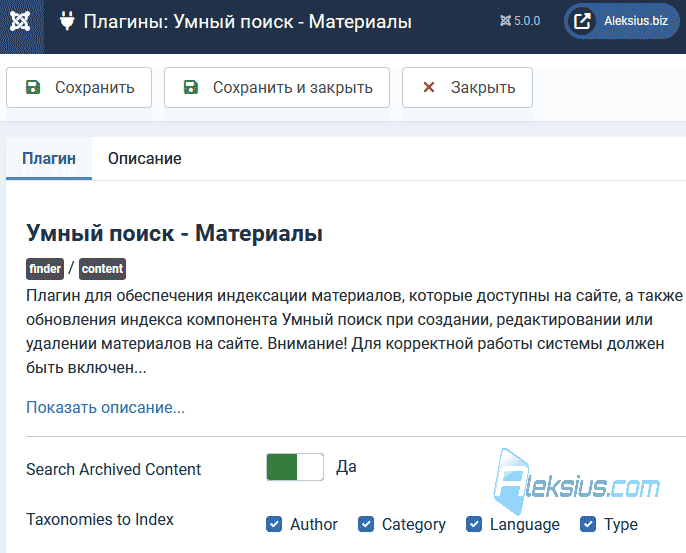The height and width of the screenshot is (553, 686).
Task: Click the Joomla logo icon
Action: [x=21, y=21]
